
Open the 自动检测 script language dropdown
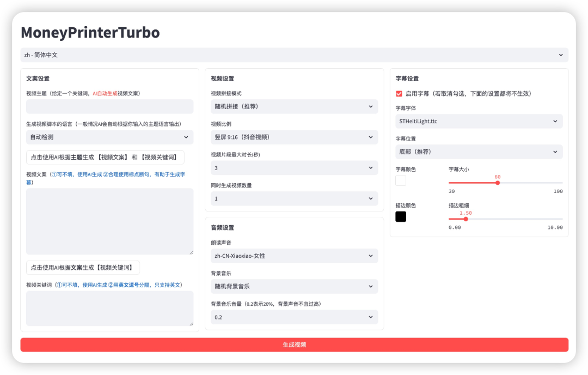(x=109, y=137)
